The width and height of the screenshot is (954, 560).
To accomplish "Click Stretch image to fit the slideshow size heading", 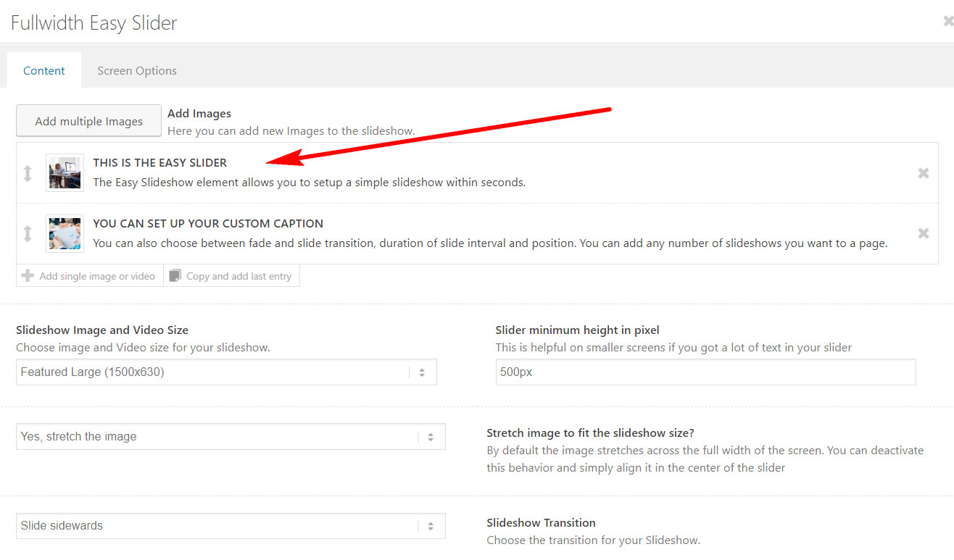I will pyautogui.click(x=590, y=433).
